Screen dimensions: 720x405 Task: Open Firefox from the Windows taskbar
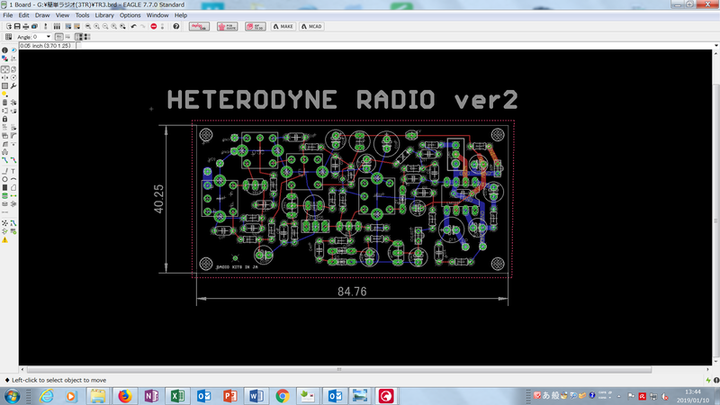tap(124, 396)
